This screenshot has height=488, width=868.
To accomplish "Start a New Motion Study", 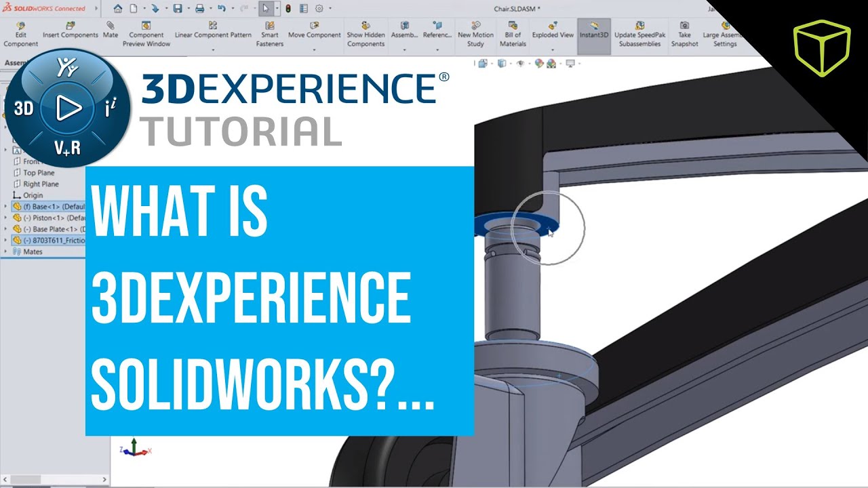I will 475,35.
